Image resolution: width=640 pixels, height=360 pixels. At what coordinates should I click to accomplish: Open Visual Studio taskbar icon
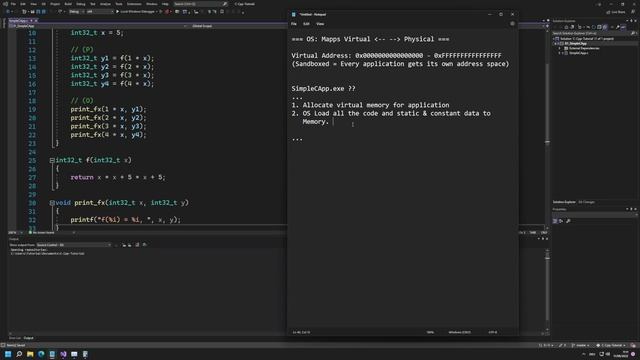(63, 354)
